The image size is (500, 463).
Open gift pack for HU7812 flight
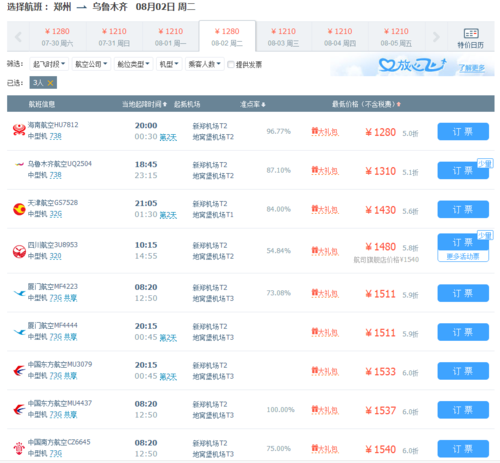[x=325, y=132]
